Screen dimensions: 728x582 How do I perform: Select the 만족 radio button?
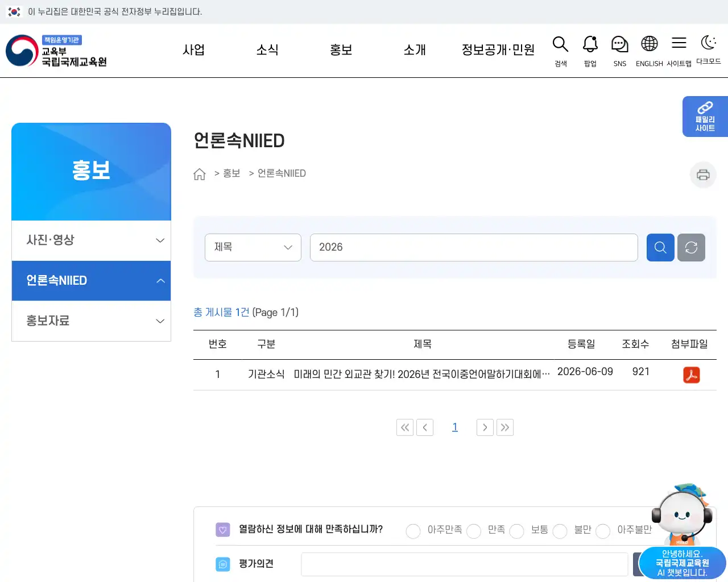click(474, 531)
